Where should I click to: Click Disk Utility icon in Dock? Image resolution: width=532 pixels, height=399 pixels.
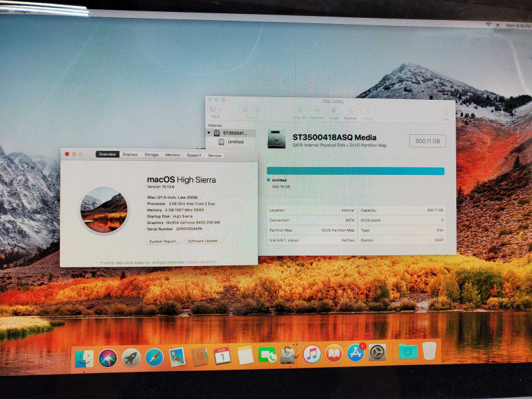coord(289,354)
